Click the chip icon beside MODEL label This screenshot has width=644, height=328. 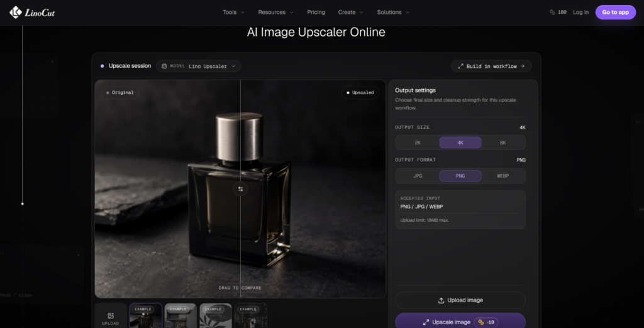[164, 66]
